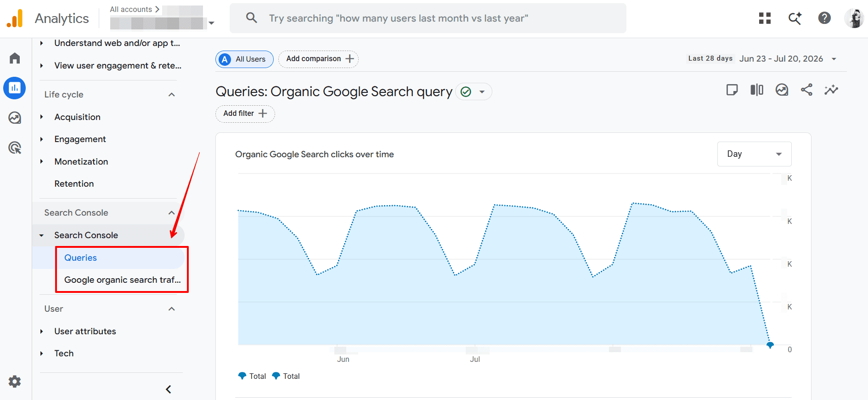Screen dimensions: 868x400
Task: Open the Retention report
Action: 74,184
